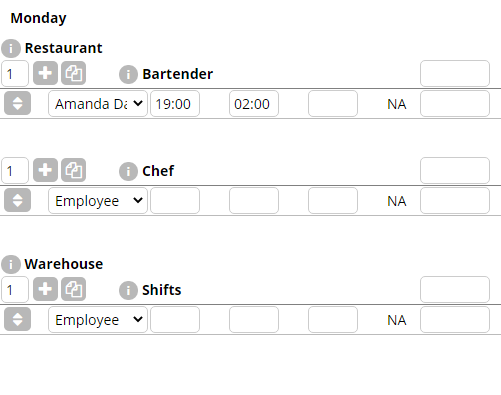Click the Chef row start time field
The width and height of the screenshot is (501, 395).
pyautogui.click(x=175, y=201)
